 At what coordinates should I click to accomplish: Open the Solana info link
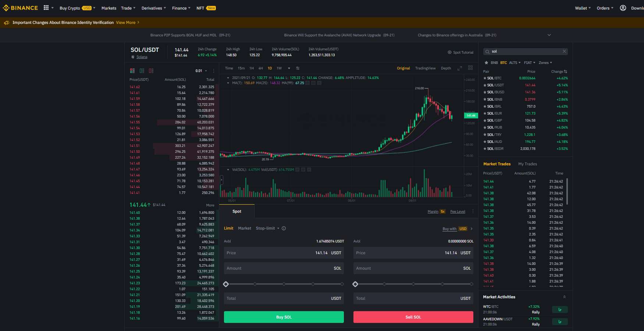coord(142,57)
